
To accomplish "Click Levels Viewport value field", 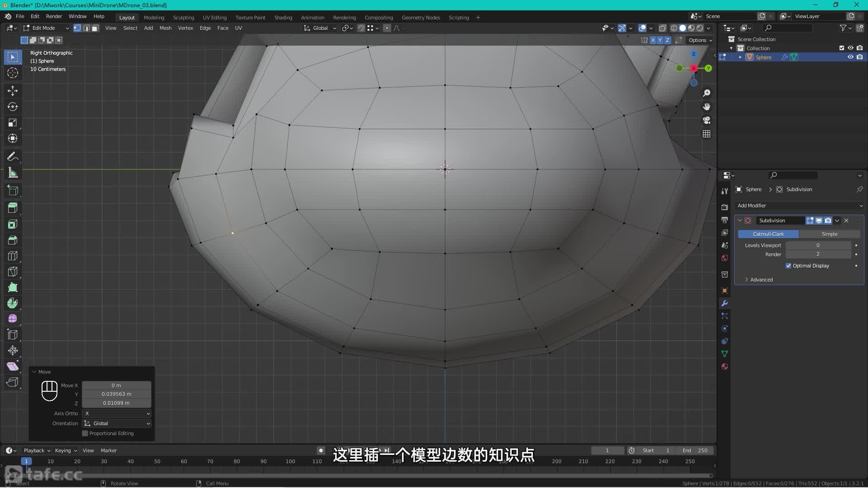I will tap(818, 245).
